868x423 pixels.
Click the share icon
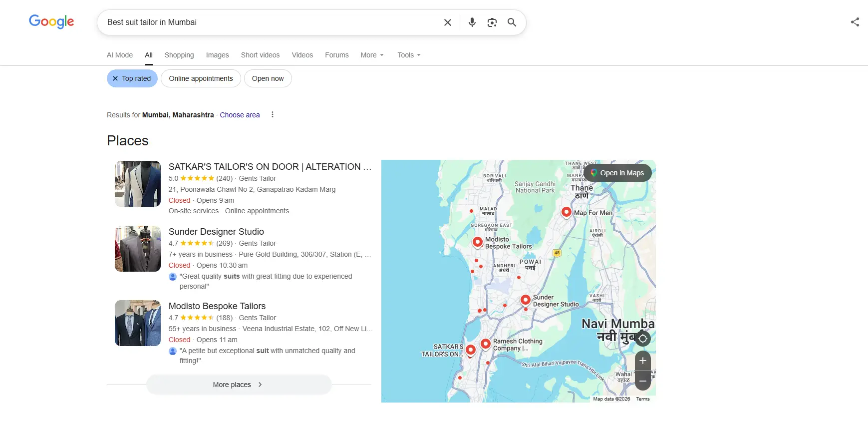click(x=855, y=22)
